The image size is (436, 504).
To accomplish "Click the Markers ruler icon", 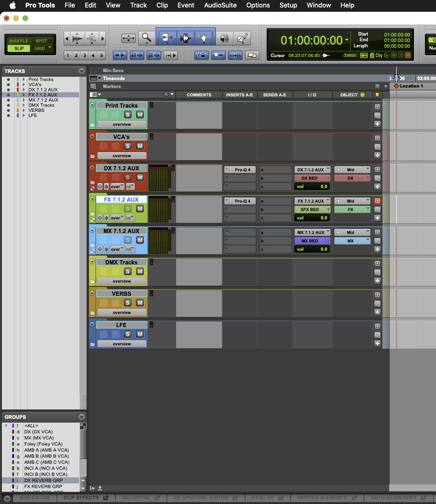I will (93, 86).
